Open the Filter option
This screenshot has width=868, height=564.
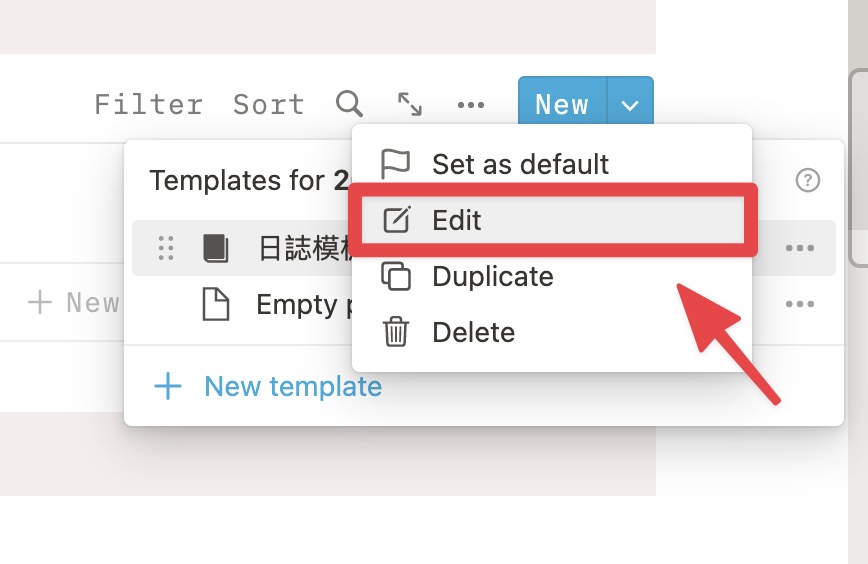click(x=148, y=104)
